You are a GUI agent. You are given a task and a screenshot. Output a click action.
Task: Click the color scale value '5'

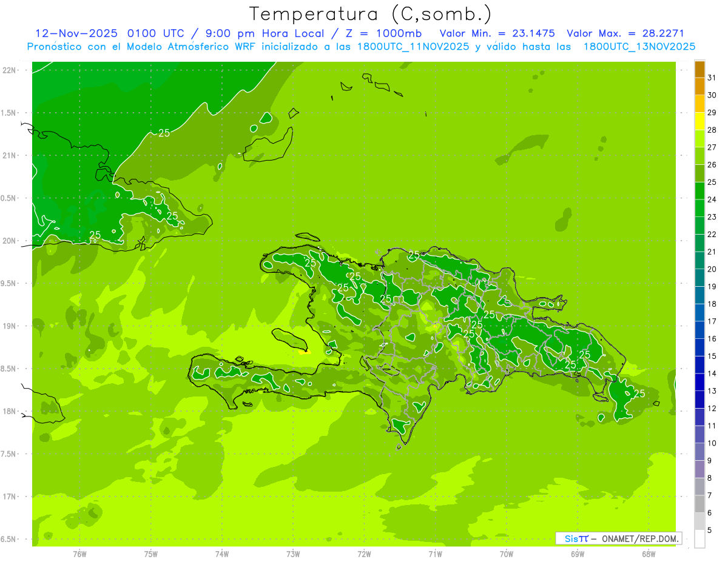tap(710, 530)
